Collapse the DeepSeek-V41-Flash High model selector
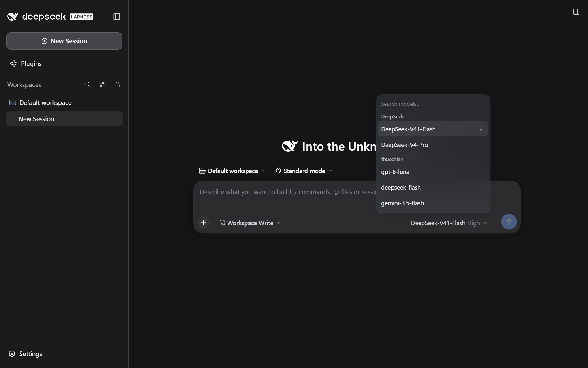The height and width of the screenshot is (368, 588). point(449,223)
